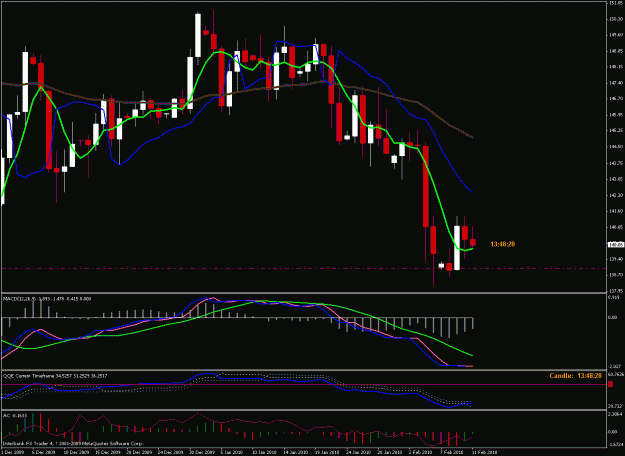Click the orange 13:48:28 timer beside last candle

502,244
